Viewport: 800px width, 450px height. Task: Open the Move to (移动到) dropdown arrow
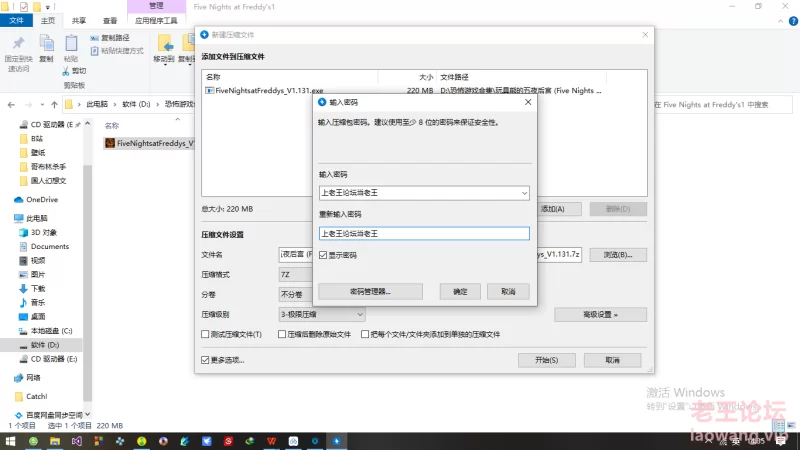click(165, 65)
